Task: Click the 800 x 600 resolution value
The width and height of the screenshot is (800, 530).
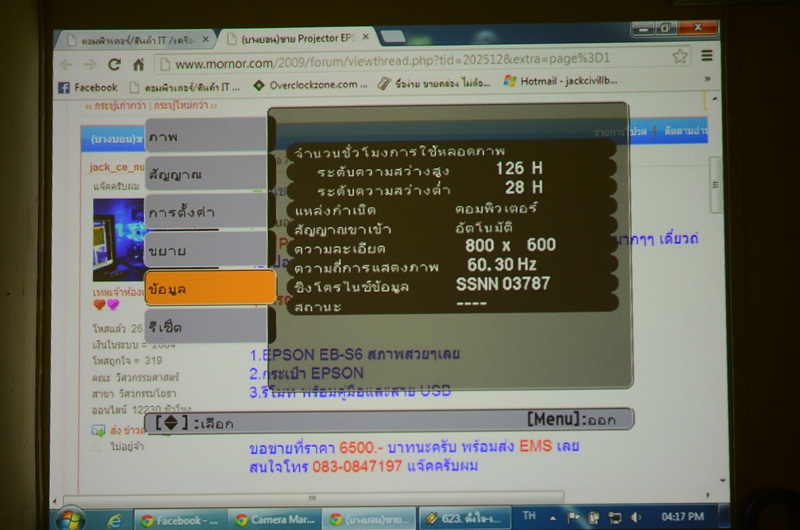Action: 510,245
